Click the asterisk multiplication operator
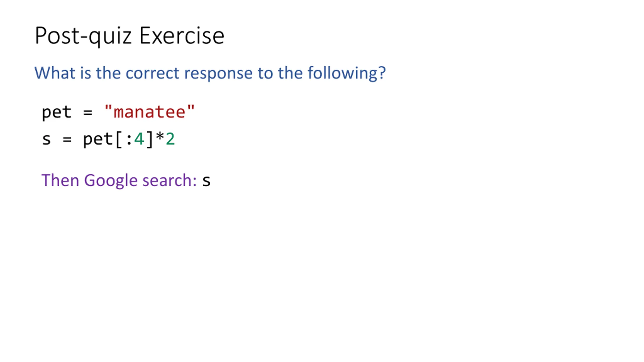 tap(160, 138)
